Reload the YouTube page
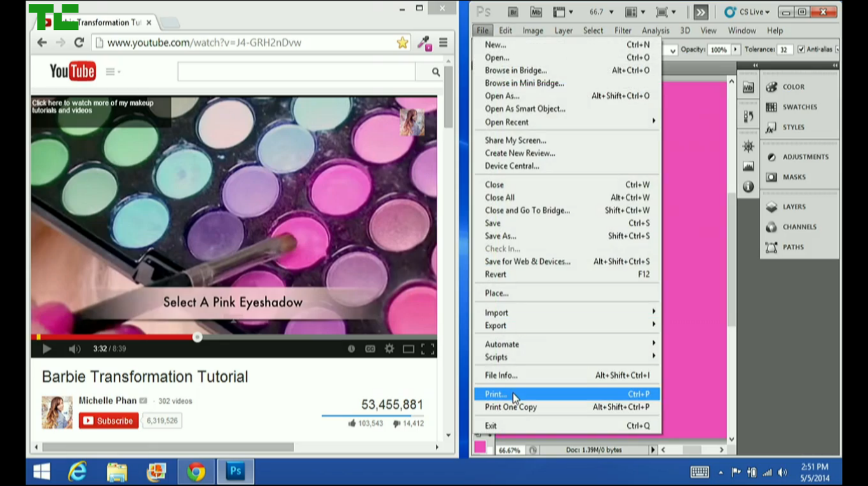868x486 pixels. pos(79,43)
